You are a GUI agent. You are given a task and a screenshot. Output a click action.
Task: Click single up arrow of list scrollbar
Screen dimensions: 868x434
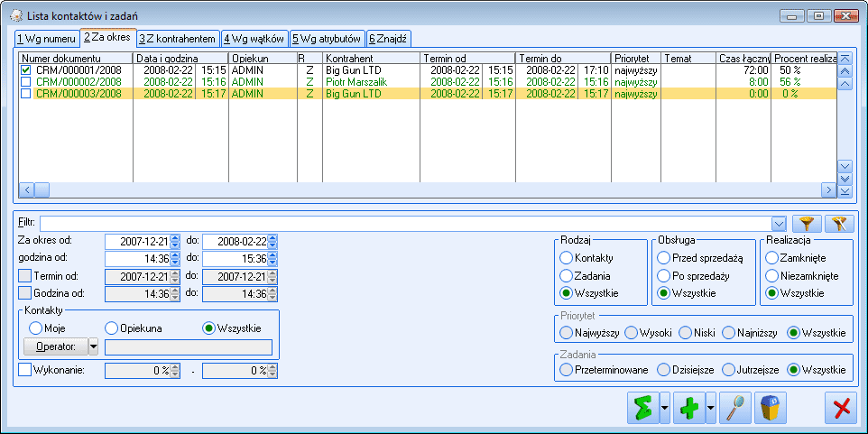point(845,84)
